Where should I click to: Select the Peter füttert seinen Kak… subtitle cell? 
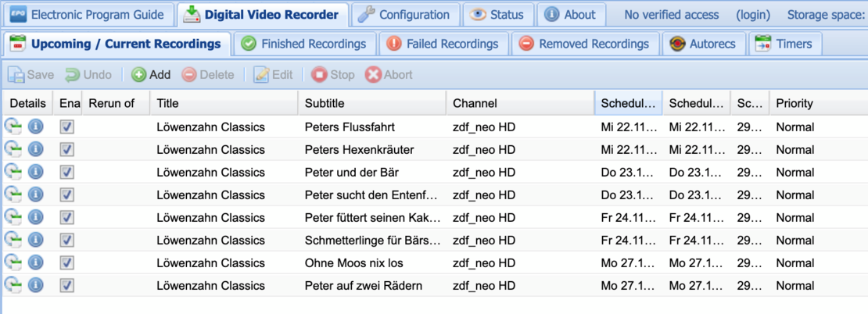tap(371, 217)
